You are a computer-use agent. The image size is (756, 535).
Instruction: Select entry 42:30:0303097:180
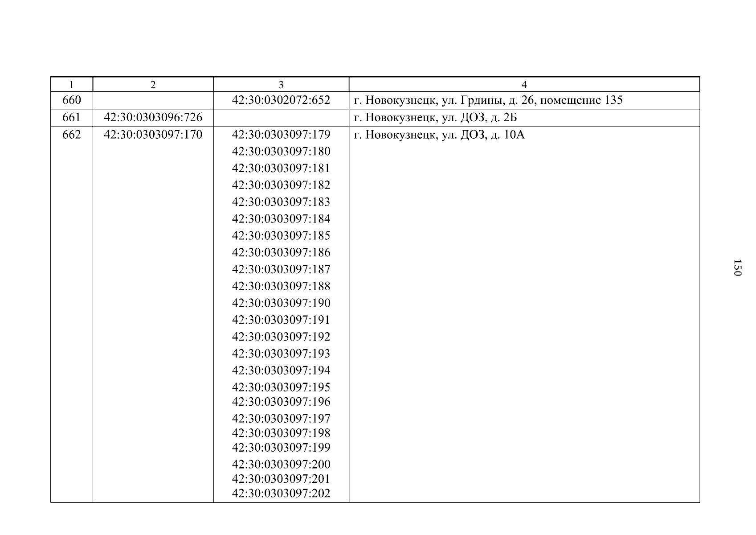click(281, 152)
